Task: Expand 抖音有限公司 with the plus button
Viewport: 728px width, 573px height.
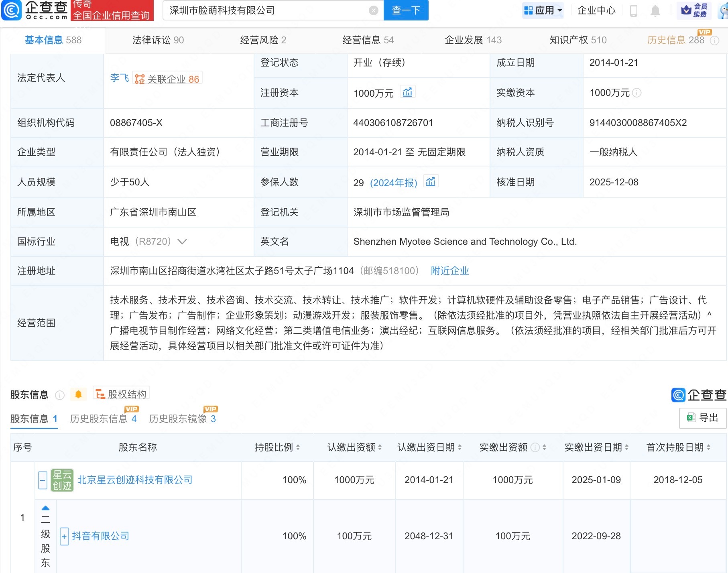Action: [64, 536]
